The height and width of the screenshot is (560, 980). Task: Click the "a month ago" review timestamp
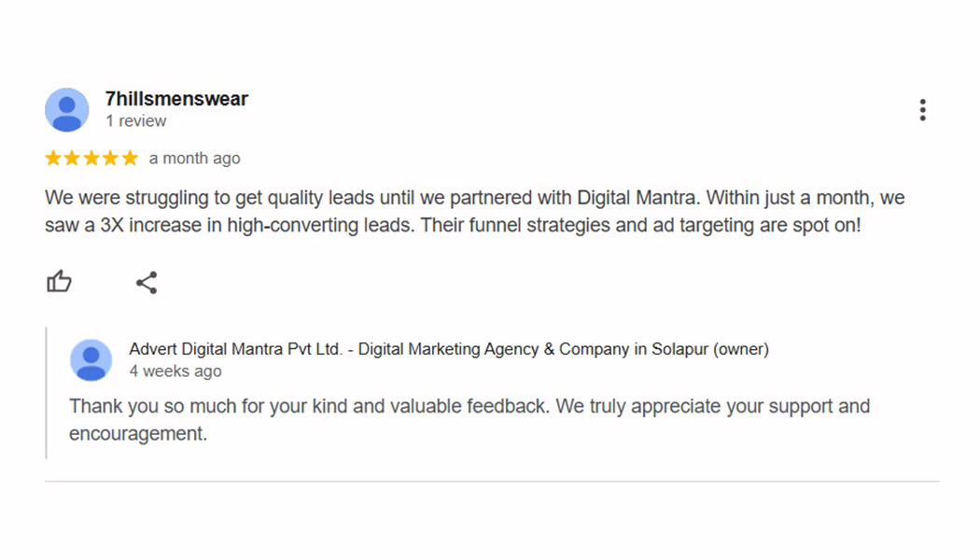194,159
